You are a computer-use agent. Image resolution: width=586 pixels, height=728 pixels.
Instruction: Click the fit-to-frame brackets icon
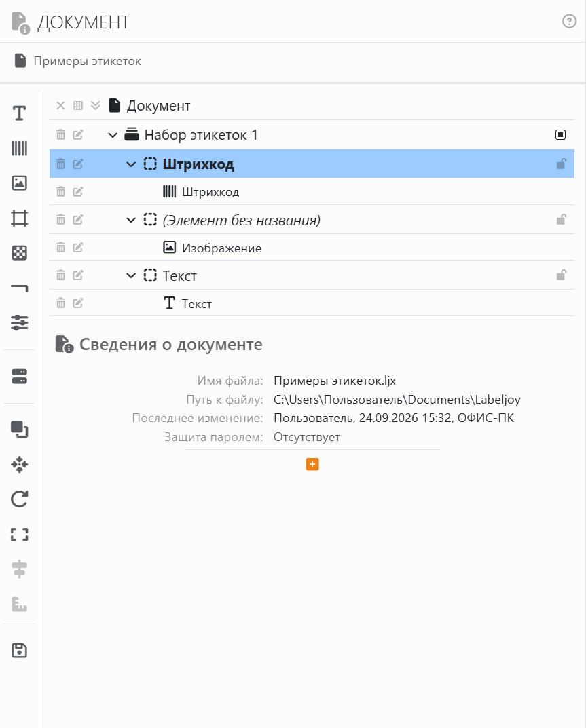point(19,535)
